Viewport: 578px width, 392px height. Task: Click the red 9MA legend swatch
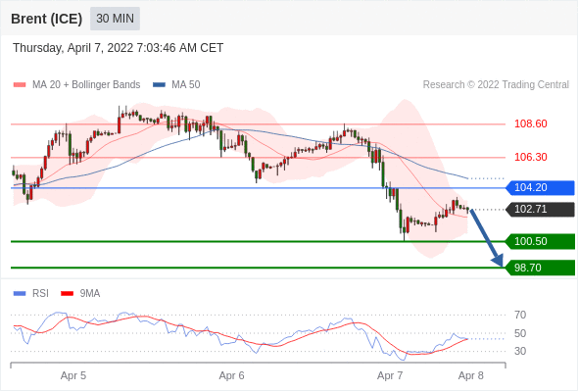pyautogui.click(x=67, y=294)
